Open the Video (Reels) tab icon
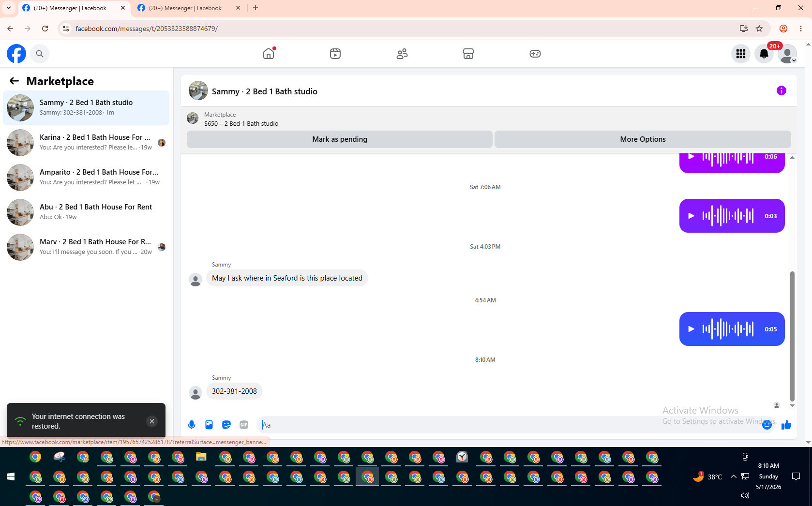The image size is (812, 506). click(335, 54)
